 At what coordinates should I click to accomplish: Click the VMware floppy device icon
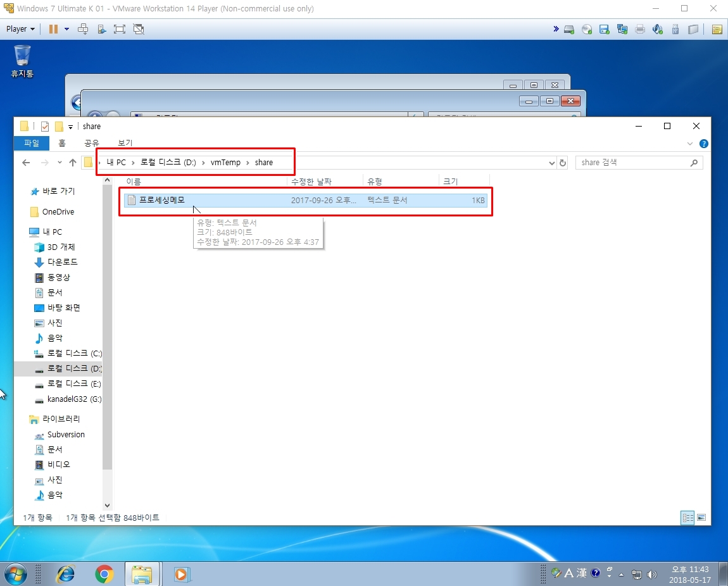(604, 29)
